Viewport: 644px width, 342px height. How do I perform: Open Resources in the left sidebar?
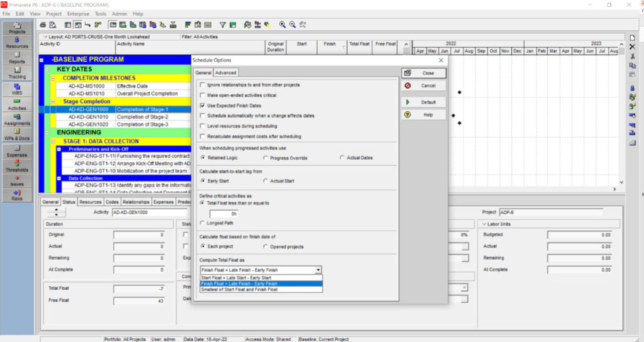coord(17,43)
